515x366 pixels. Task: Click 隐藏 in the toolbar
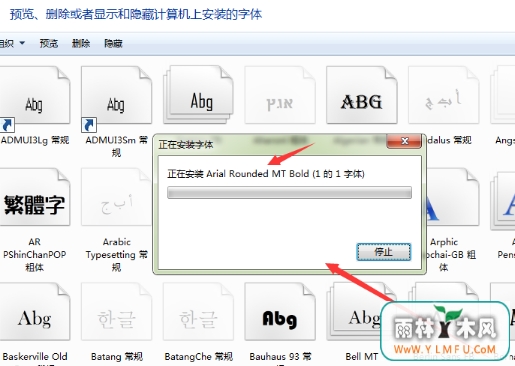113,43
